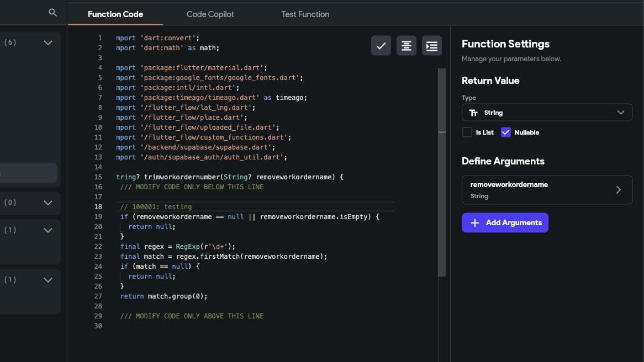Click the indent code icon
The width and height of the screenshot is (644, 362).
[432, 46]
